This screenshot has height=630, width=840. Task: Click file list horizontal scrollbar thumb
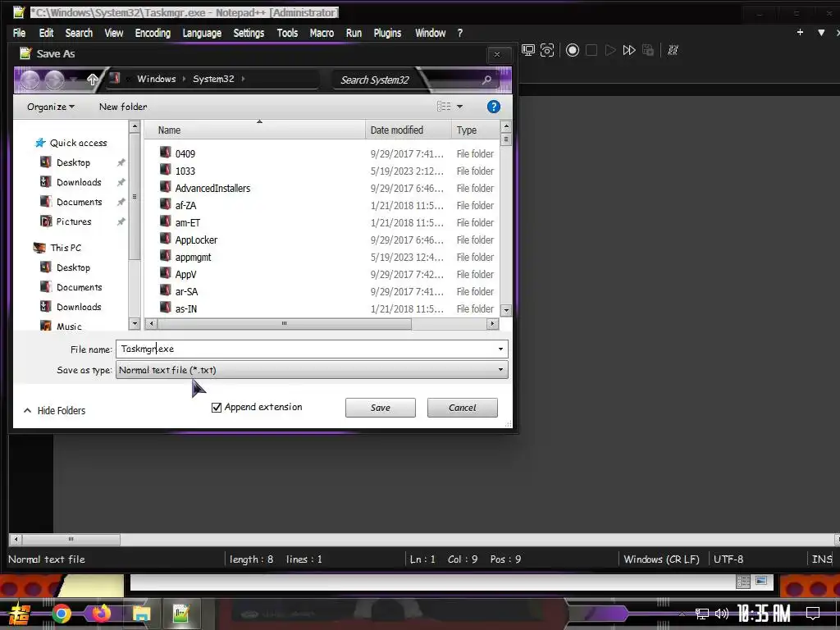click(285, 323)
